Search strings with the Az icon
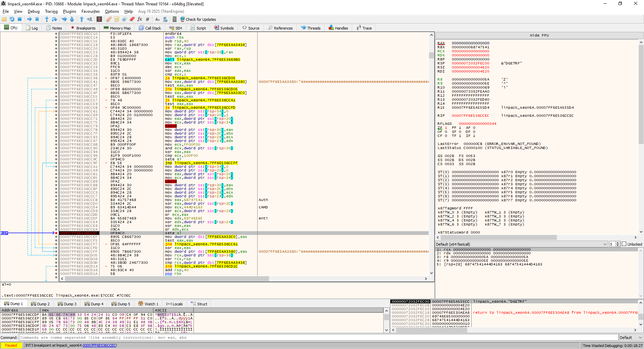644x349 pixels. point(157,19)
